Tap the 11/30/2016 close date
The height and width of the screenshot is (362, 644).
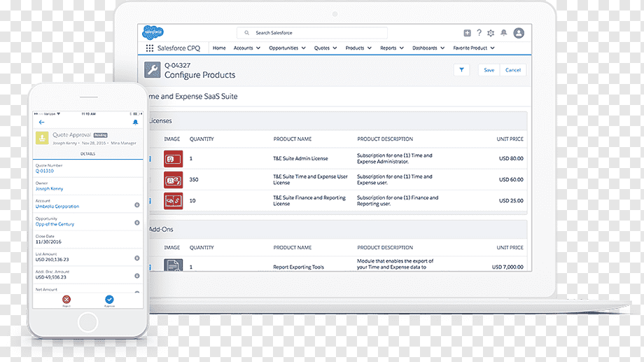click(x=48, y=242)
